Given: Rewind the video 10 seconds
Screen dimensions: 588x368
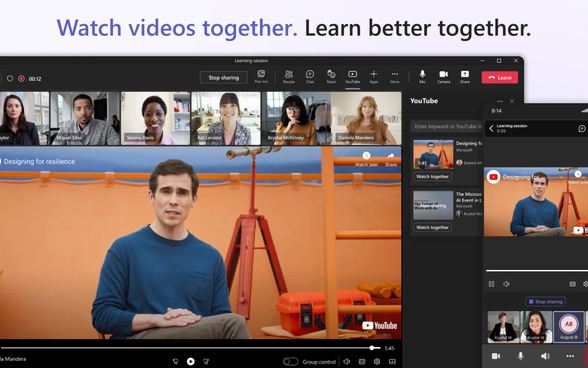Looking at the screenshot, I should pyautogui.click(x=175, y=361).
